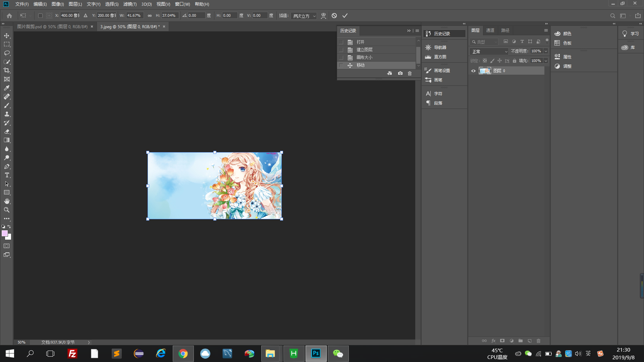Select the Type tool
Image resolution: width=644 pixels, height=362 pixels.
point(7,175)
